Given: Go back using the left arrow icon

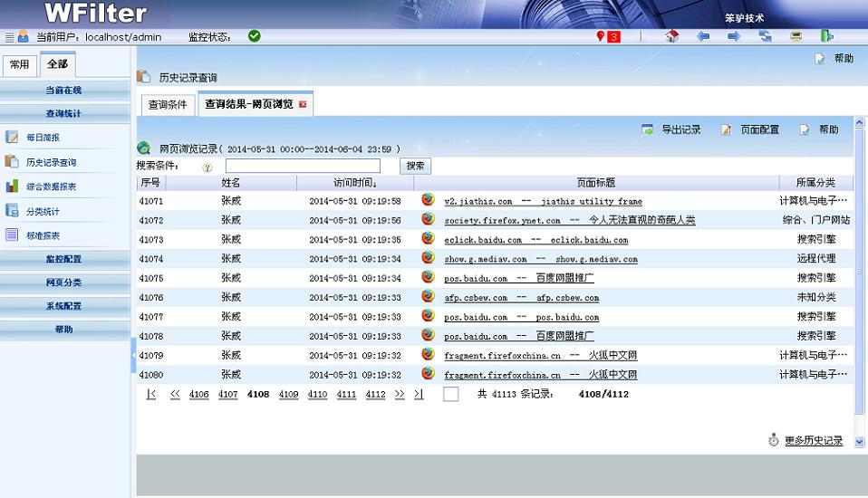Looking at the screenshot, I should 703,37.
